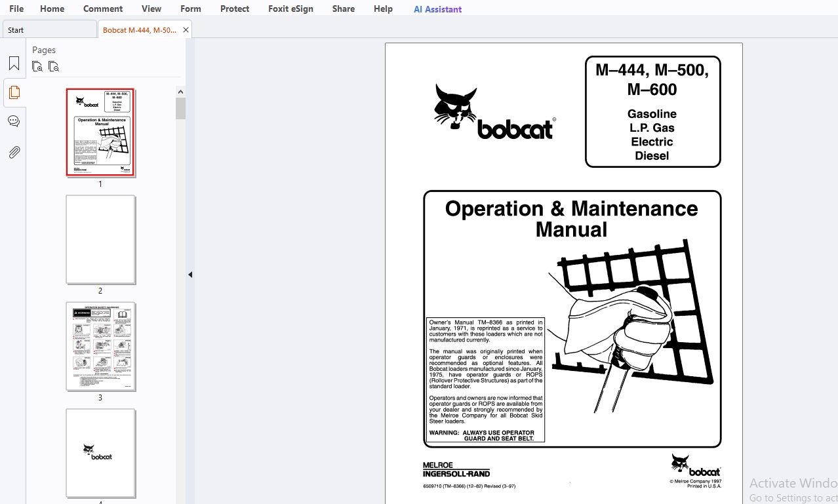
Task: Click the M-444, M-500, M-600 model title
Action: 652,79
